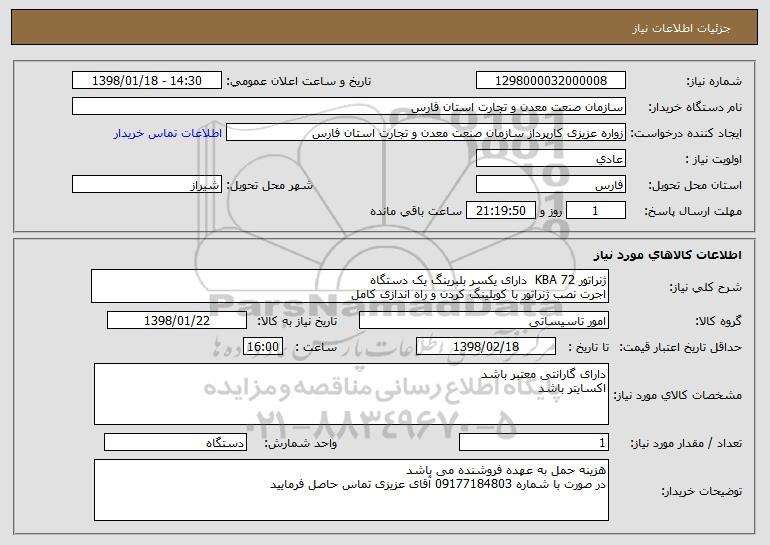Click the جزئیات اطلاعات نیاز header title

[681, 28]
